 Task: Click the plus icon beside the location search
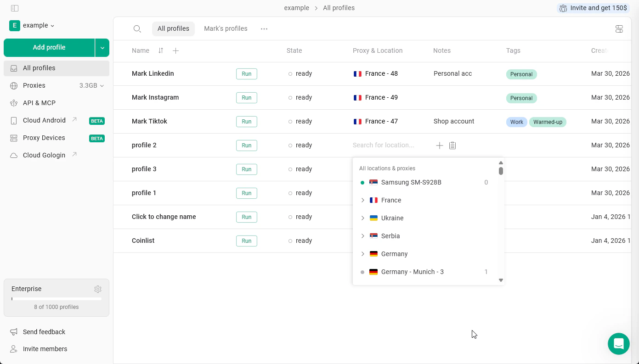tap(439, 145)
